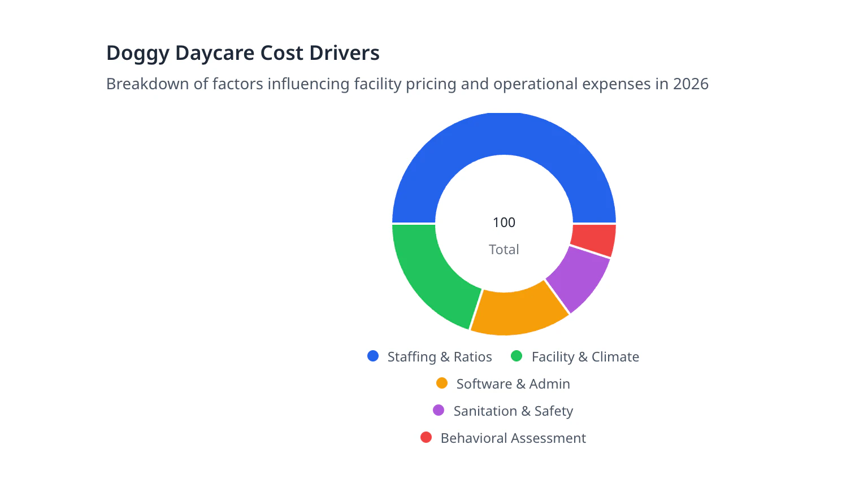Hide the Software & Admin series via legend text

tap(513, 384)
